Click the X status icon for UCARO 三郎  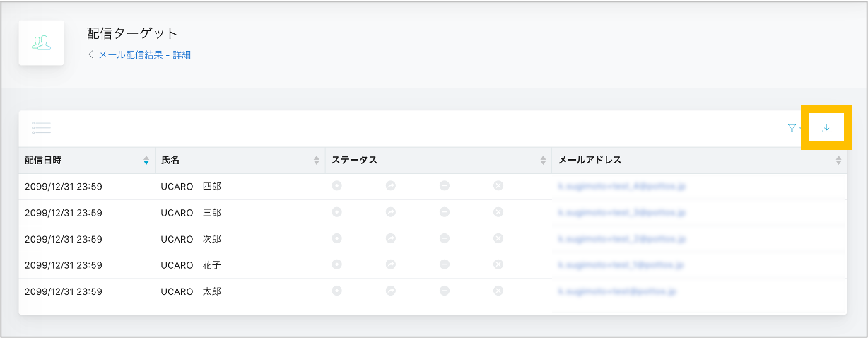pos(498,212)
